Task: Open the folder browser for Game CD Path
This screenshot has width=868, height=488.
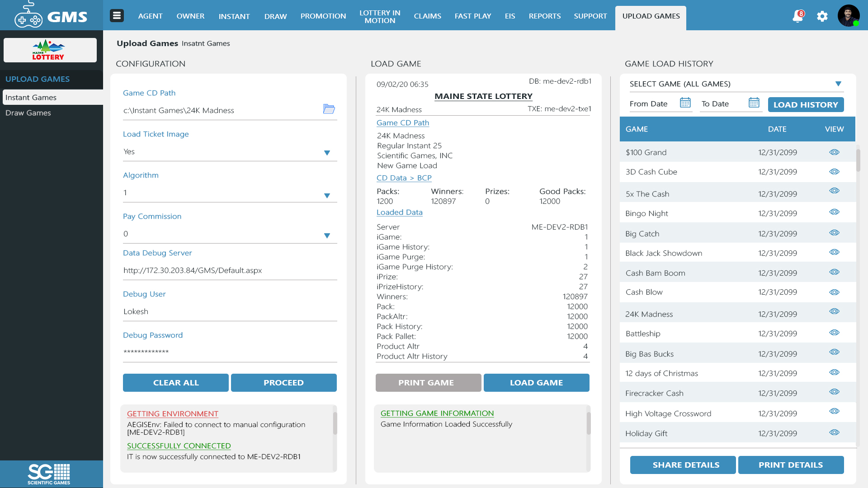Action: [x=329, y=109]
